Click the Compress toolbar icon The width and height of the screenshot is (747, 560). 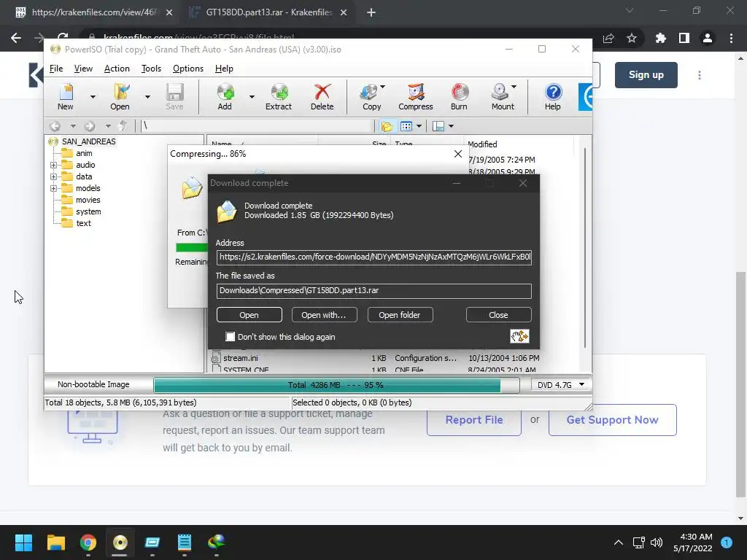coord(416,97)
